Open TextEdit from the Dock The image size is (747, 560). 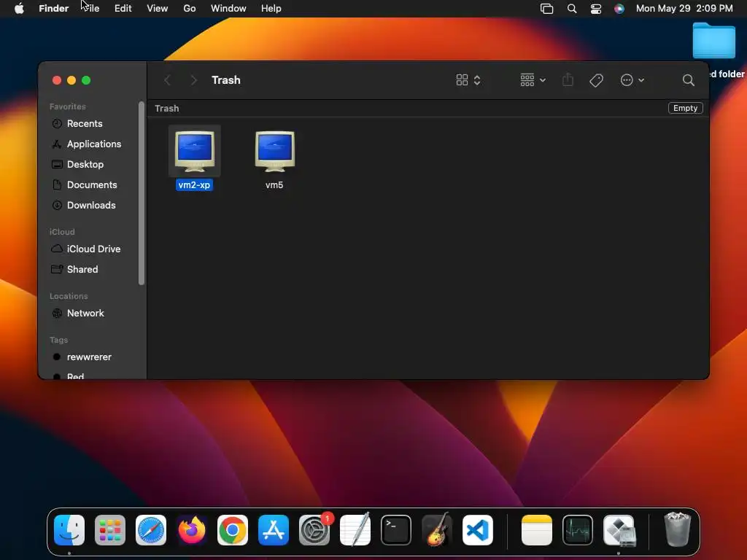(x=355, y=530)
